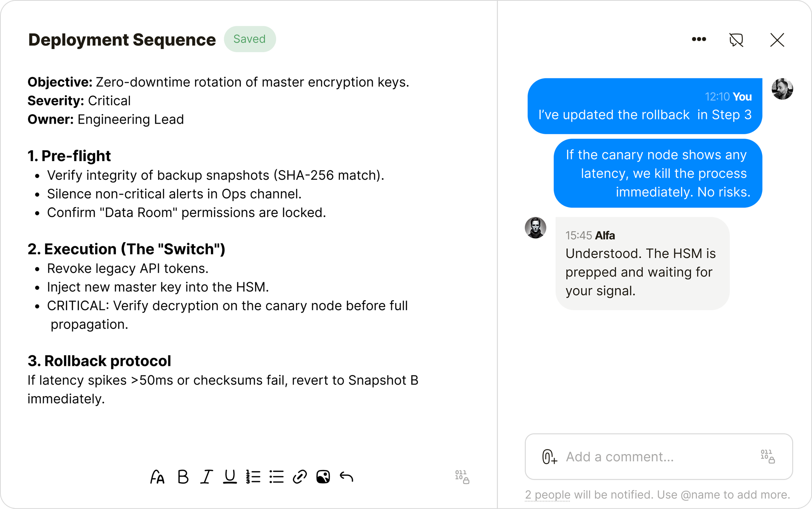
Task: Click the green Saved status badge
Action: click(x=250, y=39)
